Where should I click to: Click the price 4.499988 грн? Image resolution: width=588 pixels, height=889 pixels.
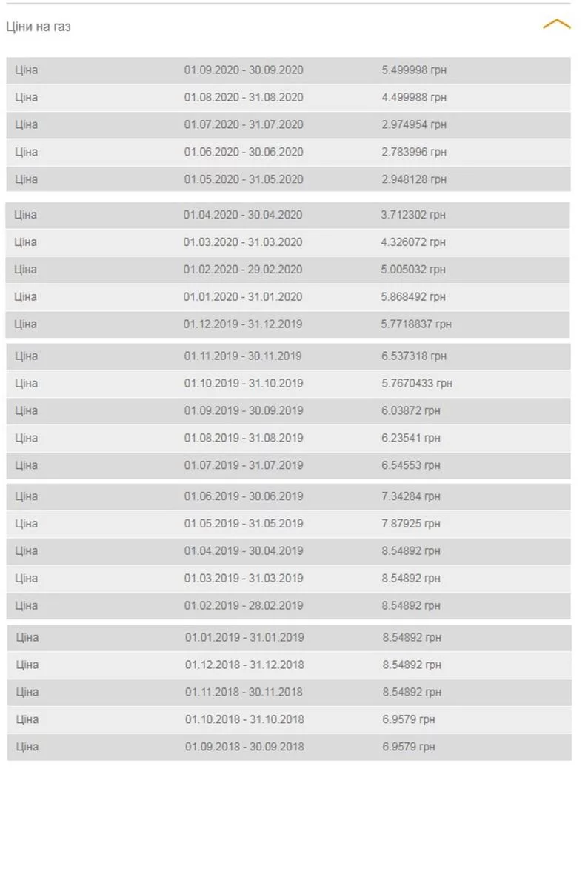point(414,97)
